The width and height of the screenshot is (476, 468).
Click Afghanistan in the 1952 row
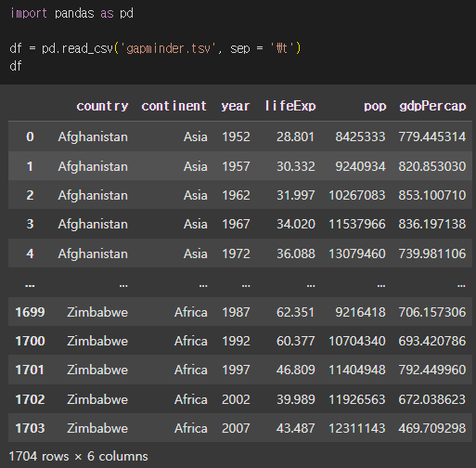click(93, 137)
